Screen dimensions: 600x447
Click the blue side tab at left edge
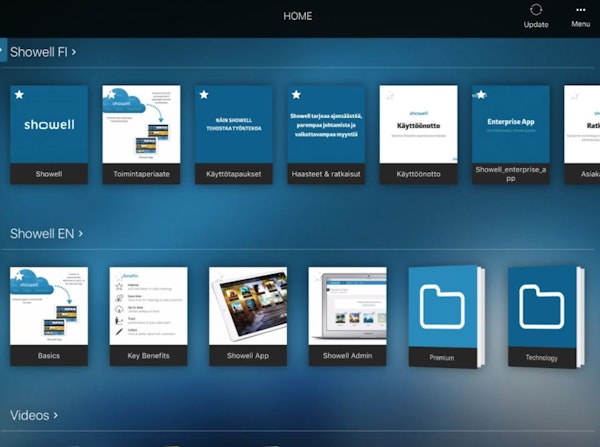coord(3,51)
